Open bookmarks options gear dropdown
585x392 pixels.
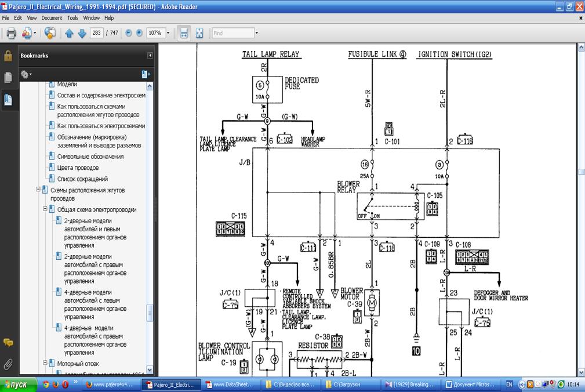click(26, 74)
